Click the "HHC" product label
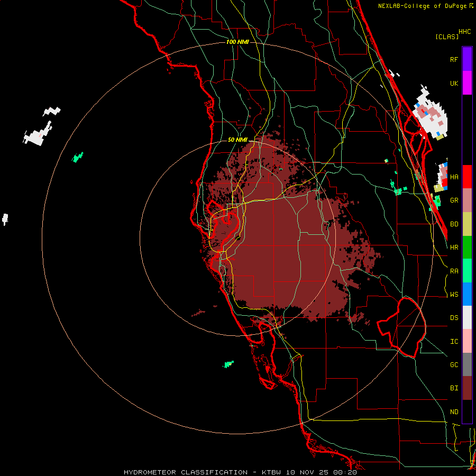Viewport: 476px width, 476px height. point(464,32)
